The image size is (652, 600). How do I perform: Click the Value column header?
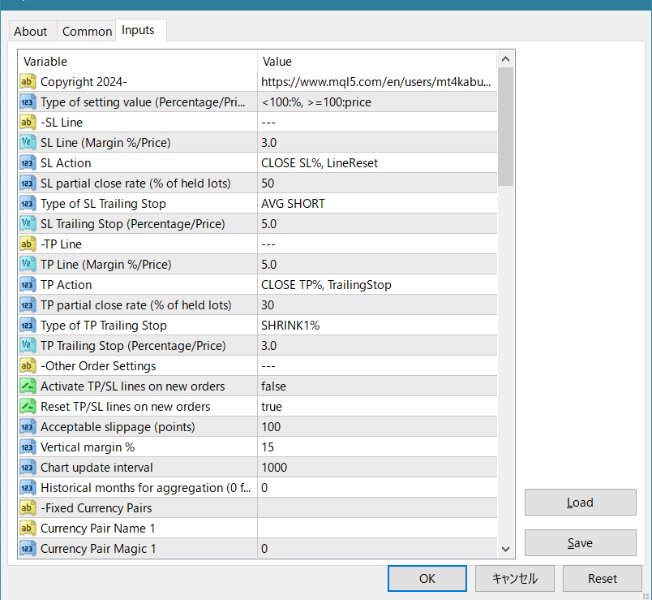click(377, 62)
